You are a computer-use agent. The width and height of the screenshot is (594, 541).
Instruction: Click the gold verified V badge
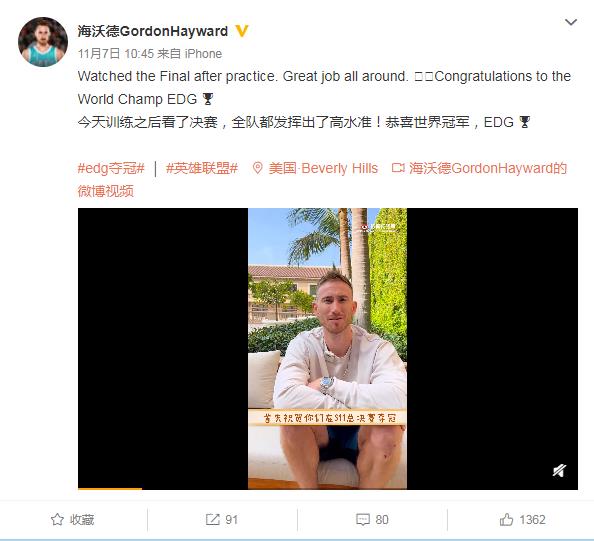point(242,31)
